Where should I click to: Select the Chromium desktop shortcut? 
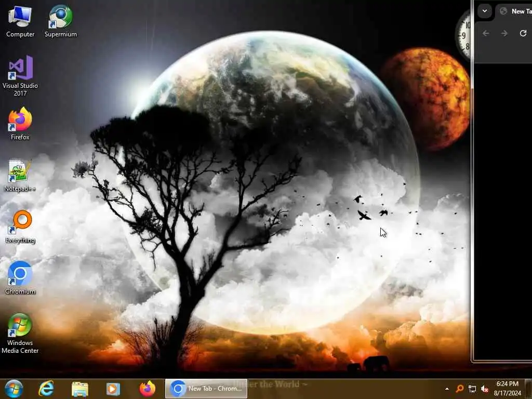[20, 278]
